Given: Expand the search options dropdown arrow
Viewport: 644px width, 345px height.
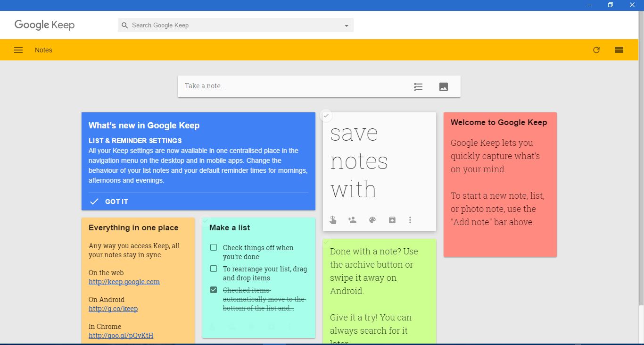Looking at the screenshot, I should point(347,26).
